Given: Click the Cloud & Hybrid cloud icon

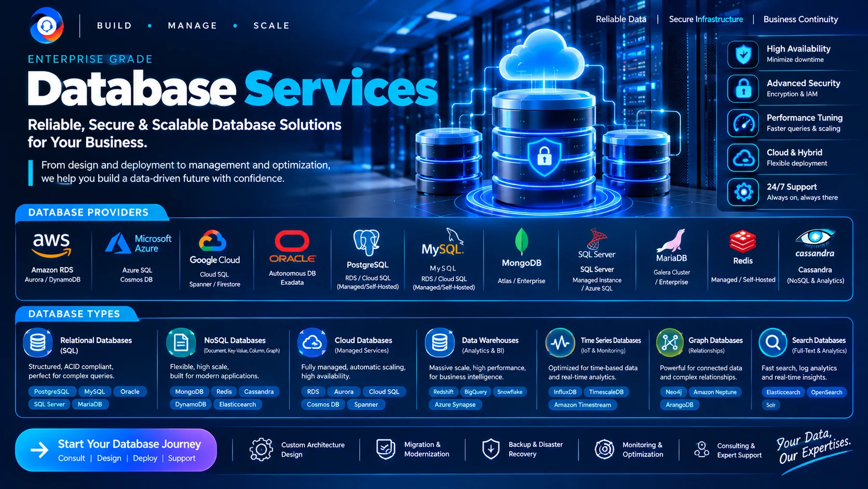Looking at the screenshot, I should pos(743,158).
